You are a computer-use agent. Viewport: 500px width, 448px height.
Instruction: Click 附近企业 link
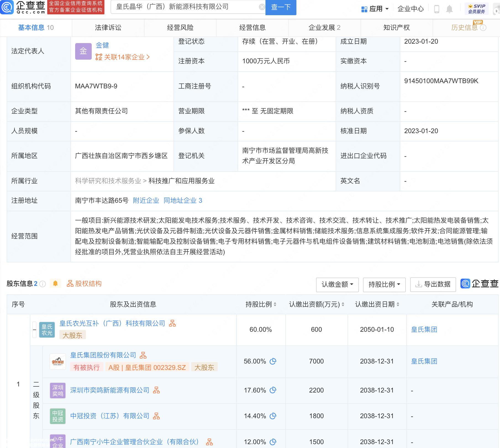[x=146, y=201]
